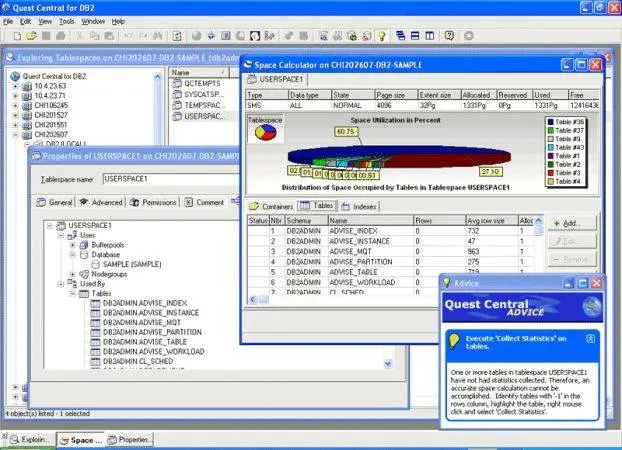Click the Table #3 red legend swatch
Screen dimensions: 622x450
point(551,173)
